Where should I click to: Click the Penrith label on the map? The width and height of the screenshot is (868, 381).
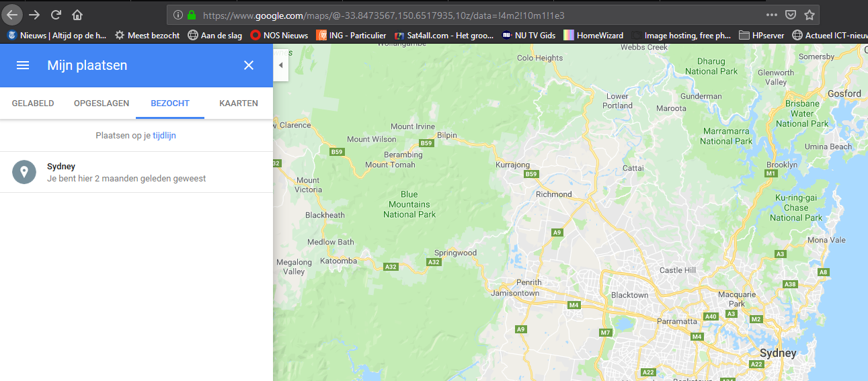(528, 282)
